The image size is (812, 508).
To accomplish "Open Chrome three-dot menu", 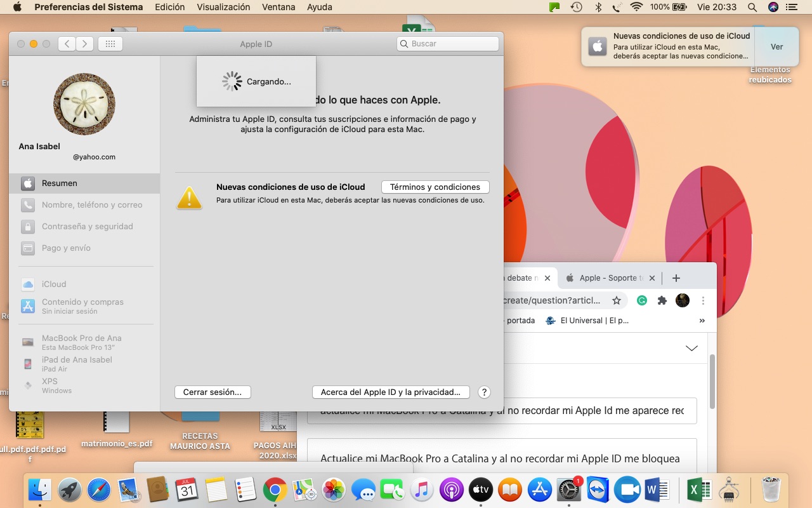I will click(x=703, y=300).
